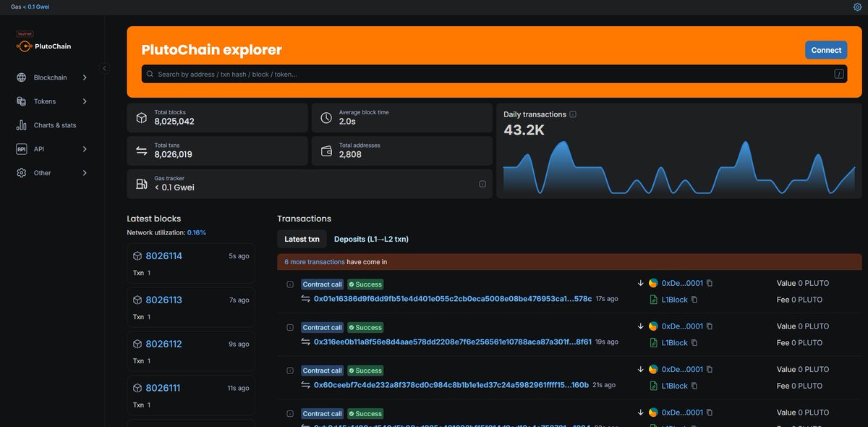Copy 0xDe...0001 address in second transaction

pos(710,326)
